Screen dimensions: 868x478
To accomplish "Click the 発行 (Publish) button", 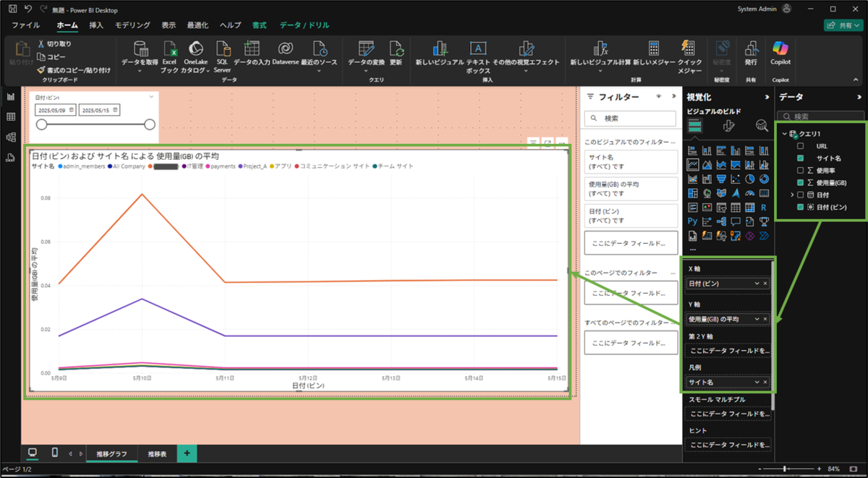I will coord(751,53).
